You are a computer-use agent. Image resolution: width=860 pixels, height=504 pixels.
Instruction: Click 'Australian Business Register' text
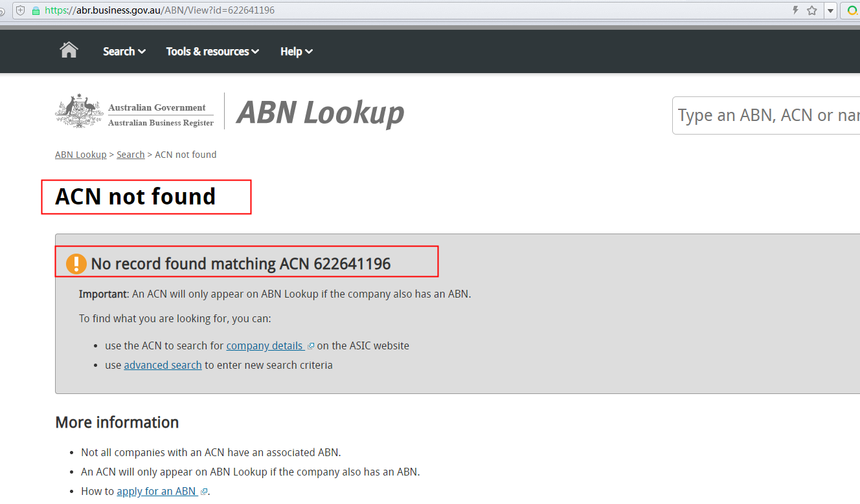pos(161,123)
